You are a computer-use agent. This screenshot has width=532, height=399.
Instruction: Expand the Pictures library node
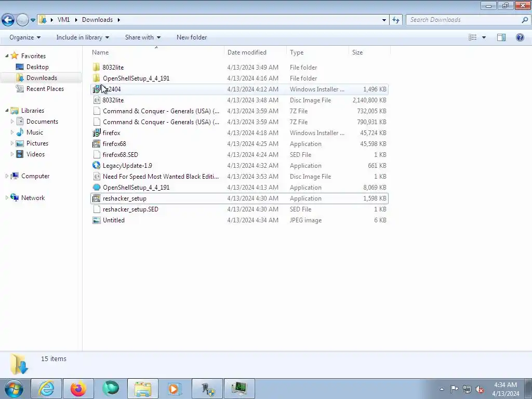12,143
